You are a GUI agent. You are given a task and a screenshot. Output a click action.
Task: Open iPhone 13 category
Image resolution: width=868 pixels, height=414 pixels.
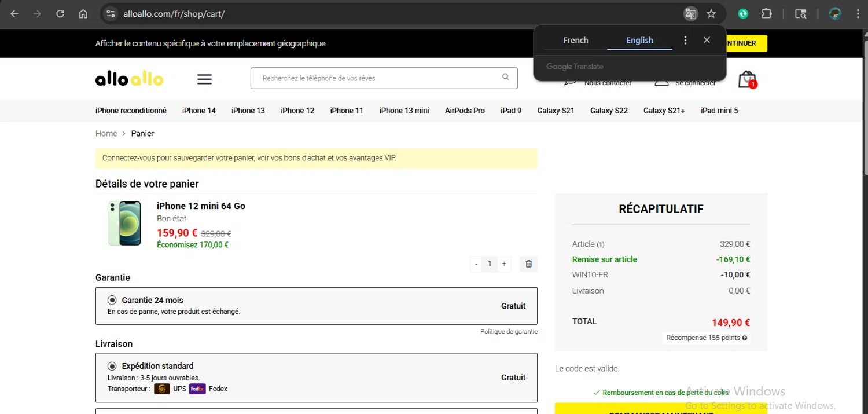pyautogui.click(x=248, y=111)
